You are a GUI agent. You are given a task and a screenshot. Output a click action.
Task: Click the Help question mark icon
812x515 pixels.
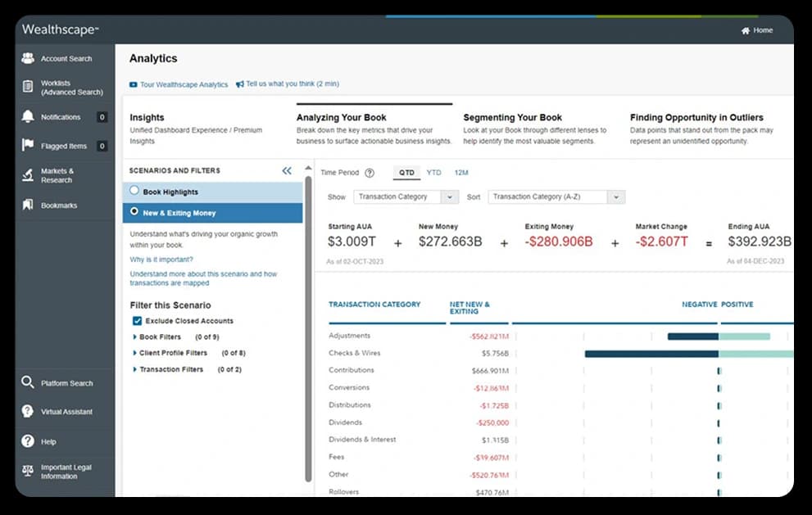[28, 441]
